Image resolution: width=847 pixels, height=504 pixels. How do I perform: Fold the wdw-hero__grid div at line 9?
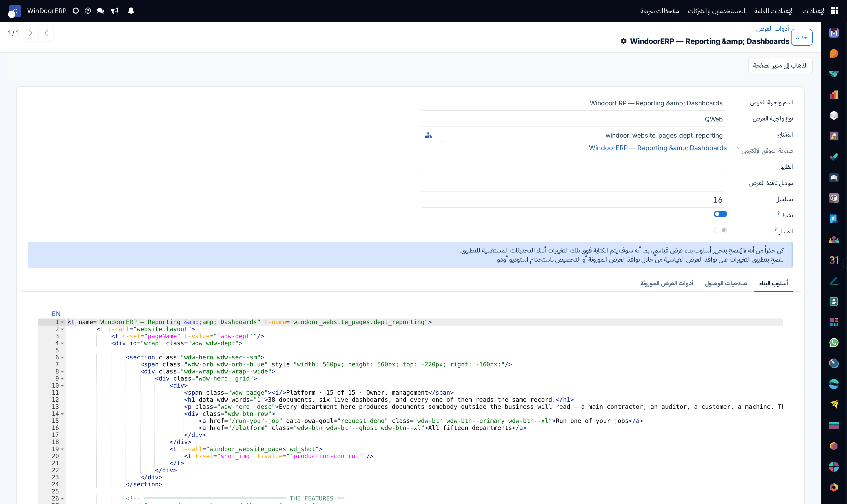point(63,379)
